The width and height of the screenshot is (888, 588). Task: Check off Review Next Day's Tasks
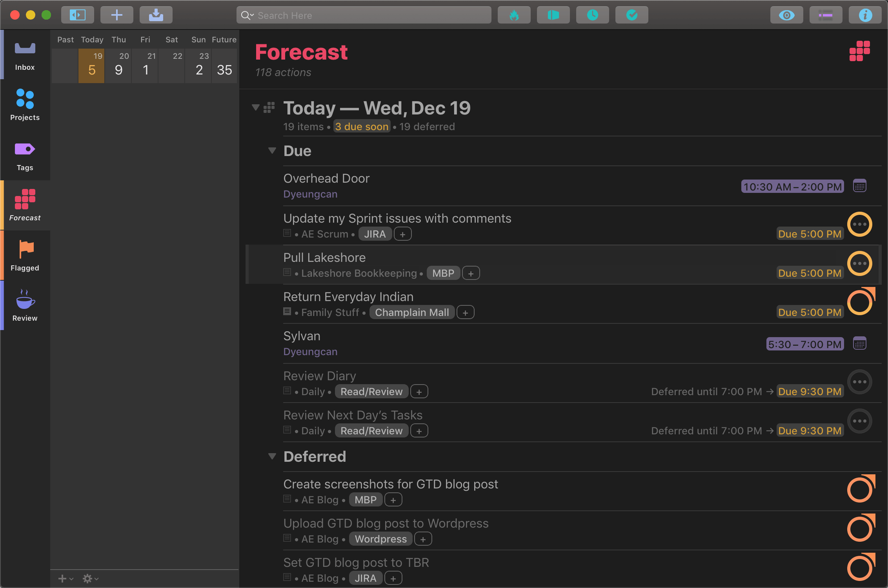pos(860,421)
